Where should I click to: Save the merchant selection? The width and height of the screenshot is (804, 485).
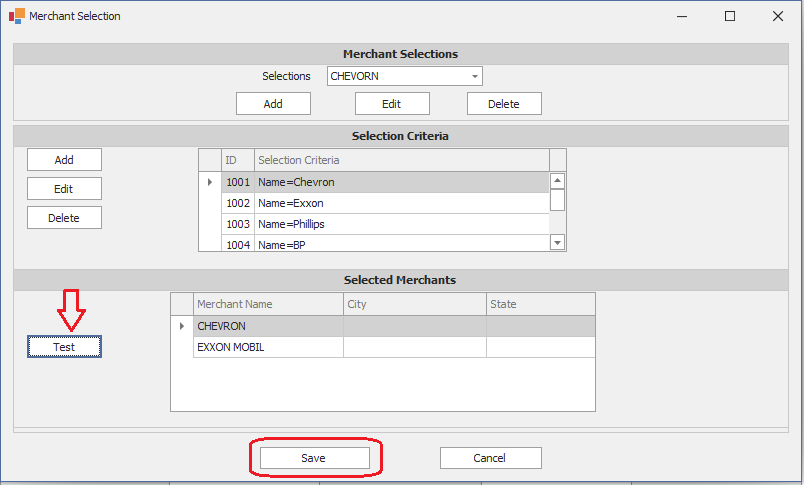point(314,458)
